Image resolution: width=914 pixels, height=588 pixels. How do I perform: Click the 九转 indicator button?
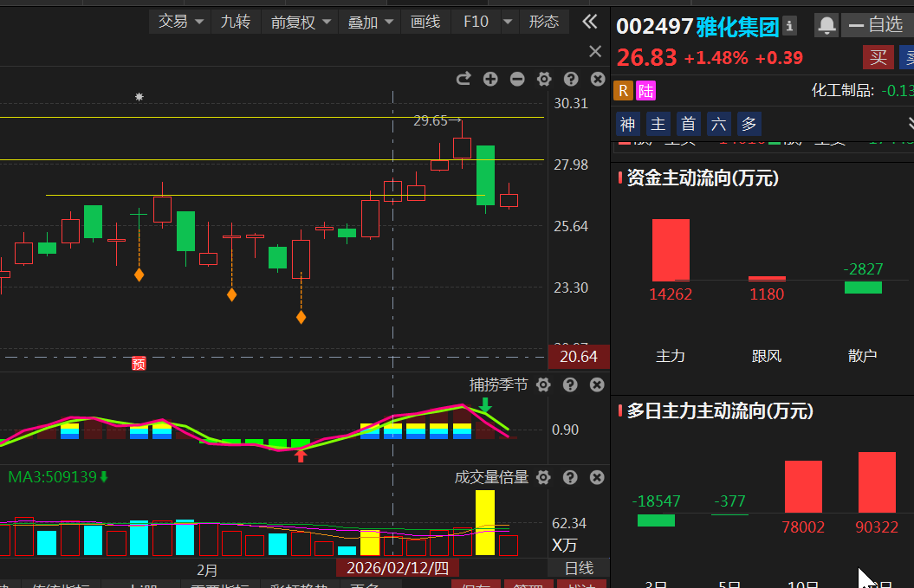point(236,23)
